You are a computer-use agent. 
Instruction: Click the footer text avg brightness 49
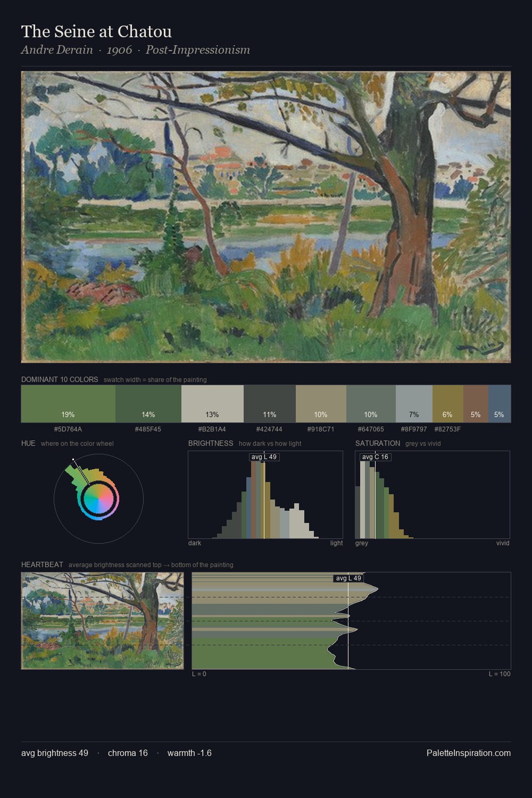click(55, 753)
